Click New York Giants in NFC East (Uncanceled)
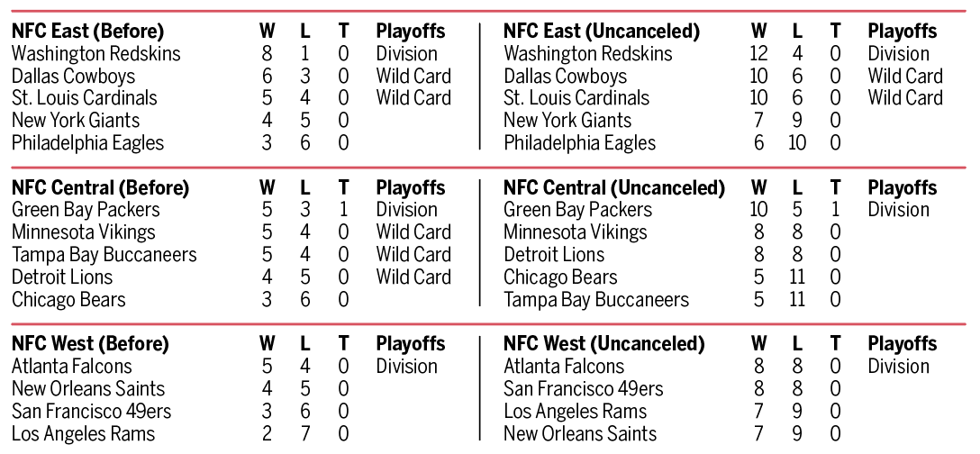This screenshot has width=980, height=454. [567, 120]
